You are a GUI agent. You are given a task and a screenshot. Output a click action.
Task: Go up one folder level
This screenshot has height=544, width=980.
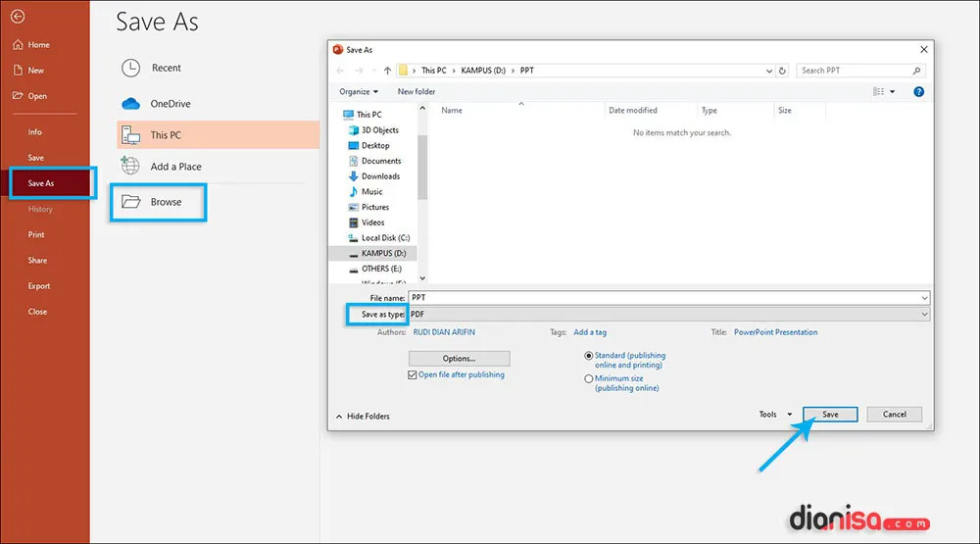(387, 71)
